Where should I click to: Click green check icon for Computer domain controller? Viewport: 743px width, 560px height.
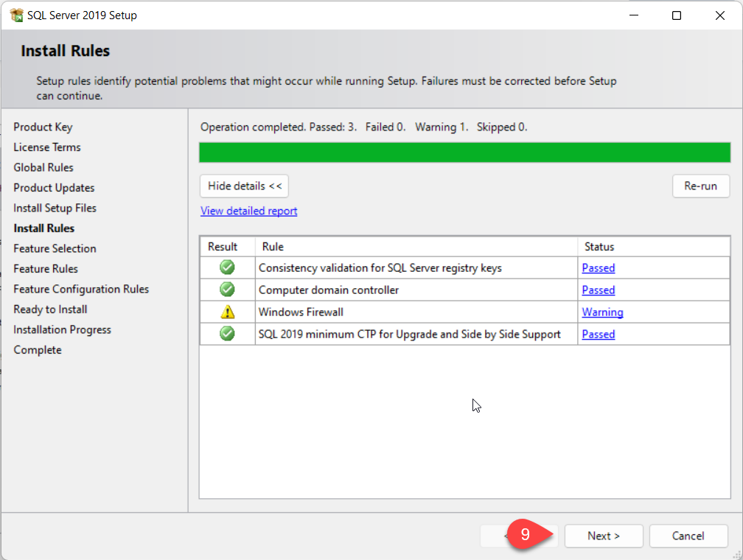click(228, 290)
